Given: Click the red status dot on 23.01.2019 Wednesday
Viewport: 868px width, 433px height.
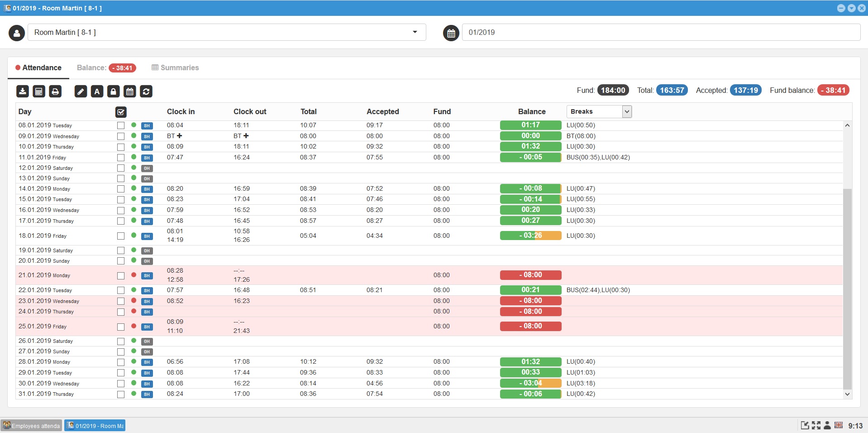Looking at the screenshot, I should click(134, 301).
